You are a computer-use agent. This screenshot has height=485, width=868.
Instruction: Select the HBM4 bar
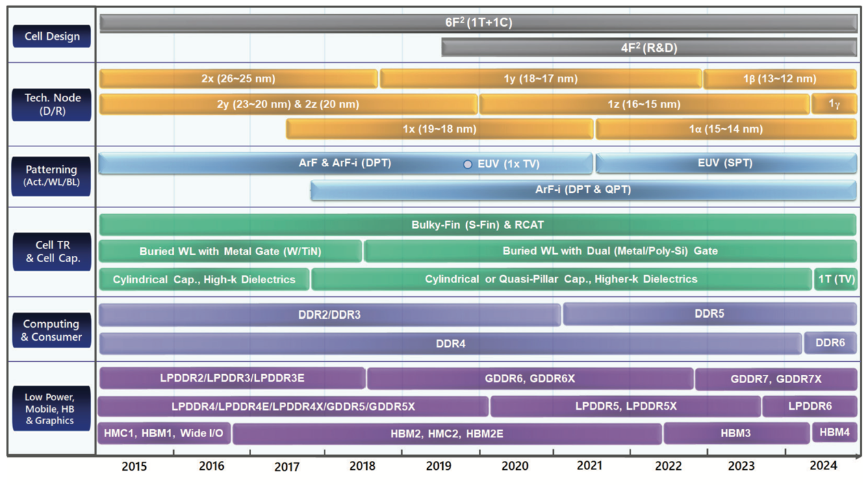[x=834, y=433]
